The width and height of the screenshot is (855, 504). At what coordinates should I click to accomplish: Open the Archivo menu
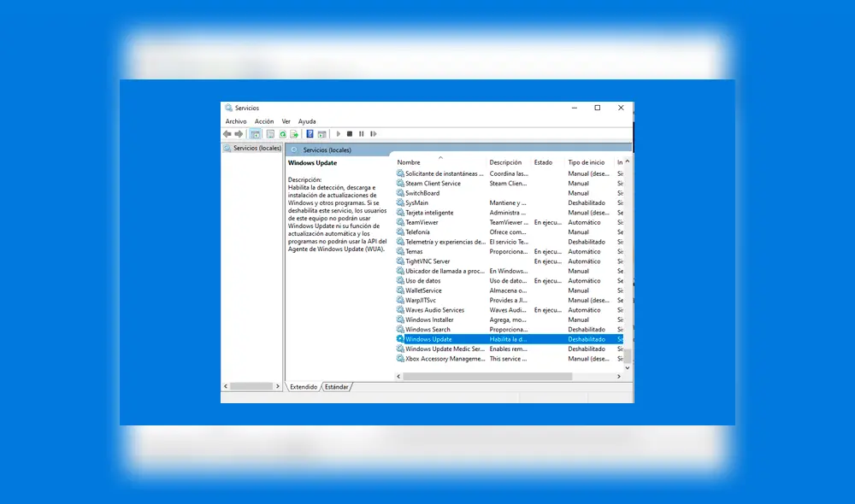pos(236,121)
